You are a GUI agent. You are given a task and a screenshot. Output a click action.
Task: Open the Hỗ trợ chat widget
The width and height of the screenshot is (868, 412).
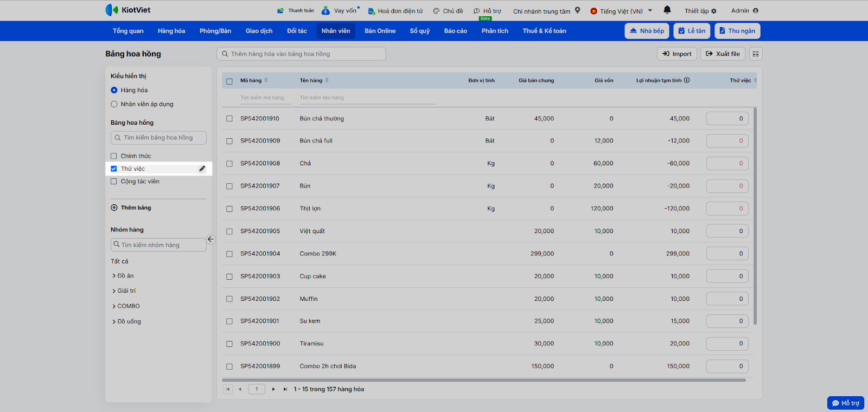click(845, 403)
